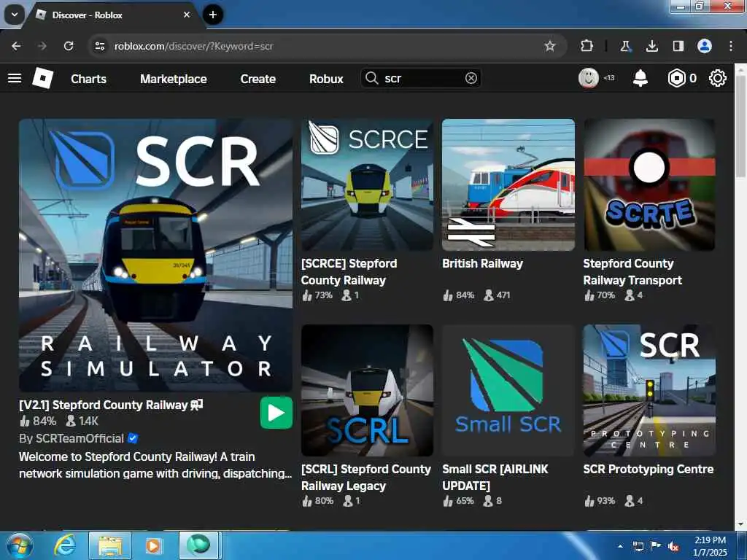Image resolution: width=747 pixels, height=560 pixels.
Task: Select the Discover - Roblox tab
Action: (113, 15)
